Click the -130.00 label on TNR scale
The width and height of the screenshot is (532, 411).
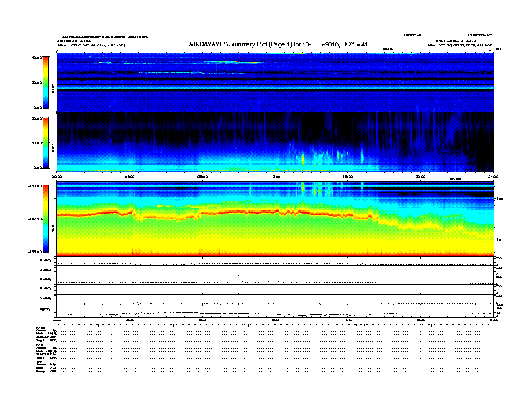(x=36, y=186)
